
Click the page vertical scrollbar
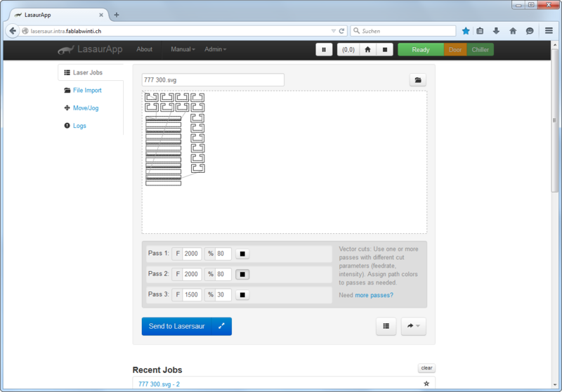coord(555,120)
